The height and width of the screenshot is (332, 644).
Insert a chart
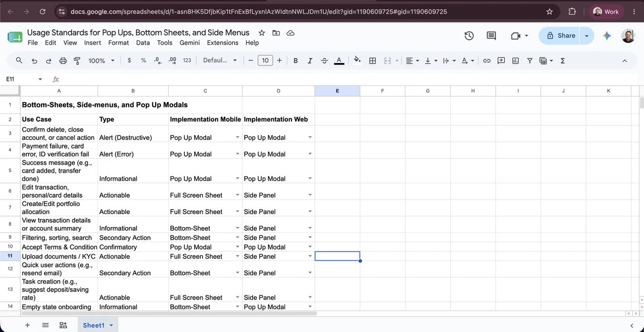(x=515, y=60)
